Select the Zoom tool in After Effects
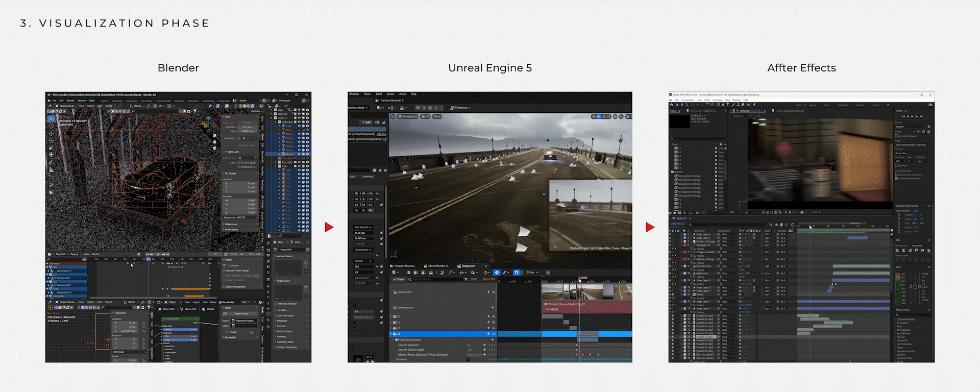Viewport: 980px width, 392px height. point(687,105)
